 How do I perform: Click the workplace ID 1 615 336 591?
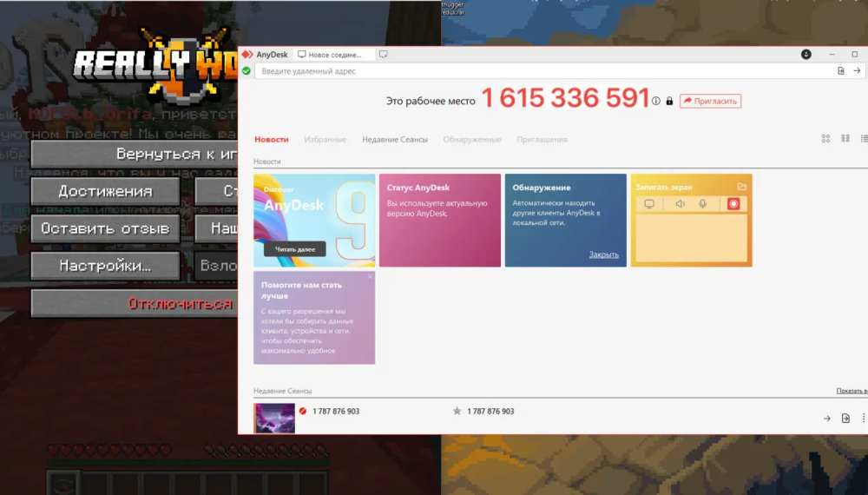click(565, 98)
